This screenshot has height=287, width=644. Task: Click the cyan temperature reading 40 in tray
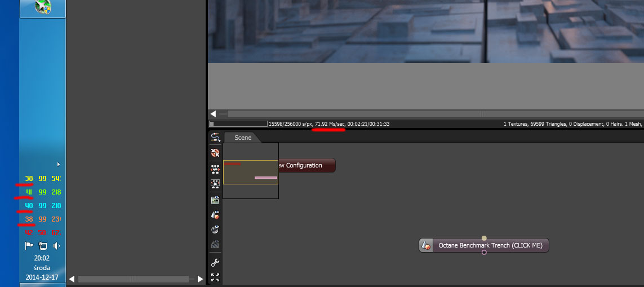29,206
